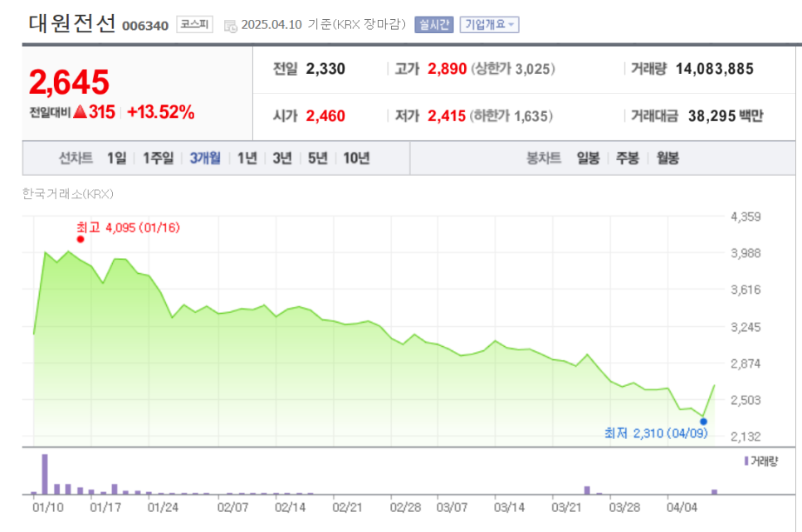The image size is (802, 532).
Task: Click the 한국거래소(KRX) label
Action: pos(67,194)
